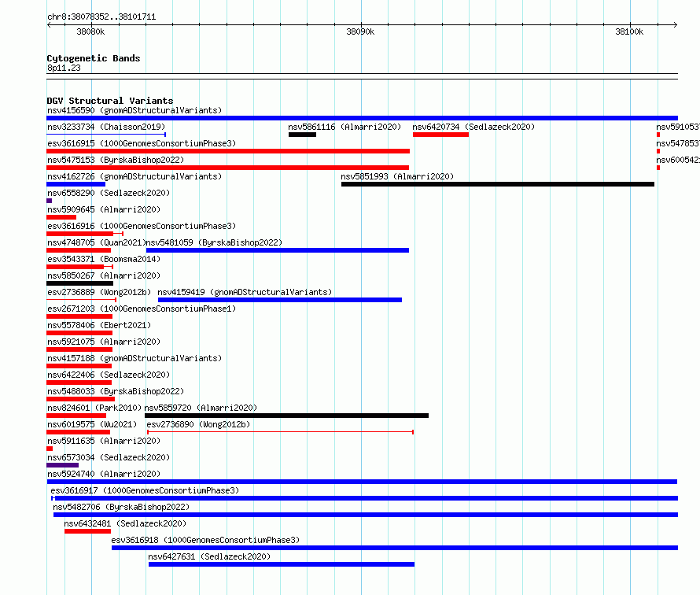Click the nsv4156590 gnomADStructuralVariants label
The image size is (700, 595).
point(134,110)
